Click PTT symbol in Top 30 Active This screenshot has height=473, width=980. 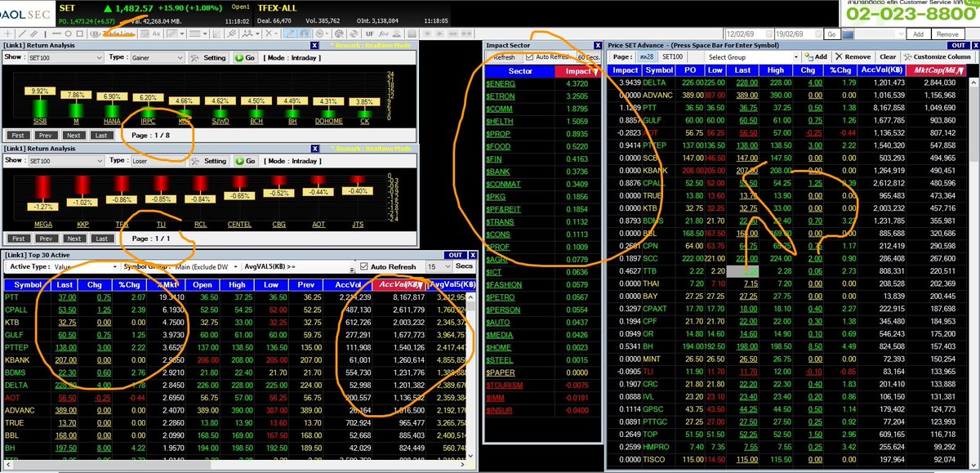(12, 297)
